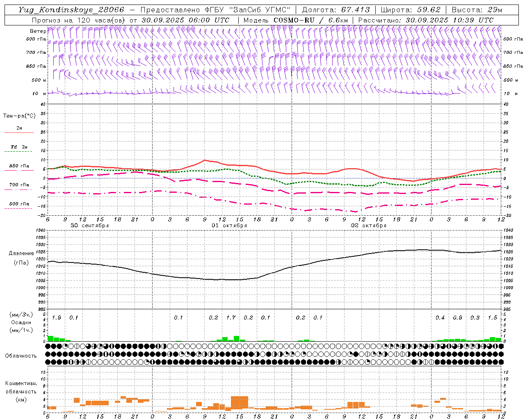Click the 3-hour precipitation value 1.5
525x420 pixels.
pyautogui.click(x=492, y=318)
